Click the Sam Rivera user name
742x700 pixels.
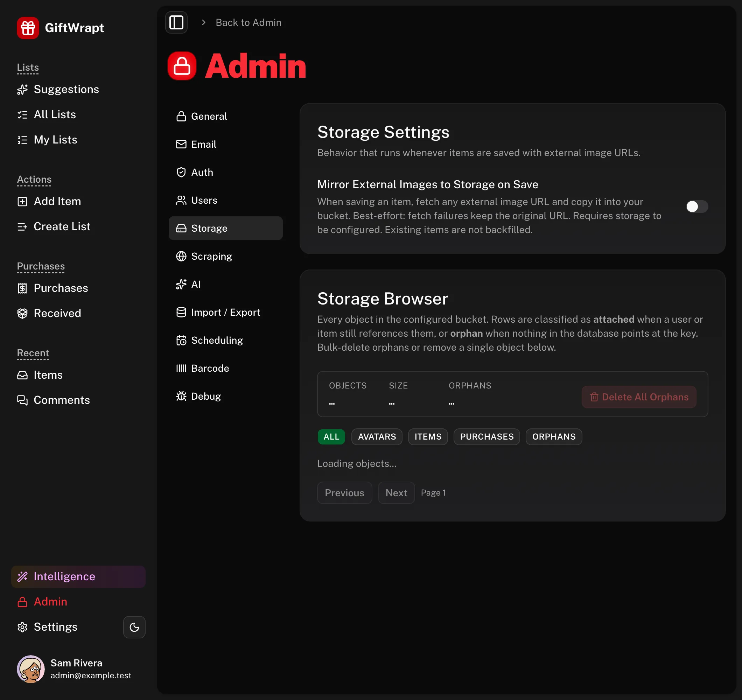tap(76, 663)
